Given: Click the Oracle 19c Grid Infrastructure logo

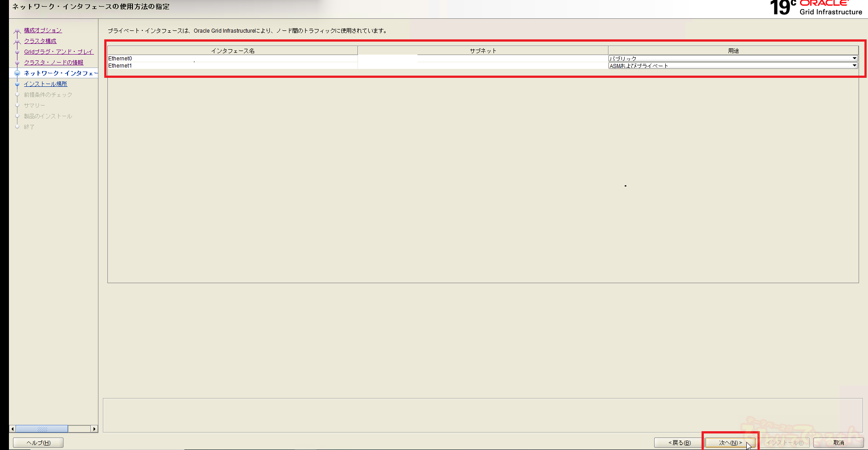Looking at the screenshot, I should 816,8.
